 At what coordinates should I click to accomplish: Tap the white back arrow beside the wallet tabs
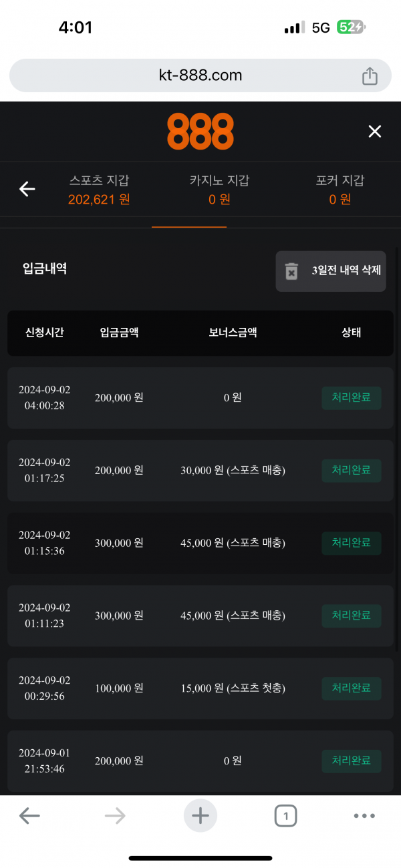27,190
